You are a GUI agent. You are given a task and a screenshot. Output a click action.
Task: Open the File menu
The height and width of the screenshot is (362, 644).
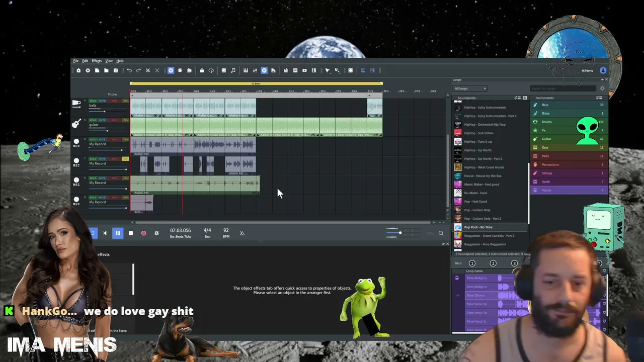point(76,61)
